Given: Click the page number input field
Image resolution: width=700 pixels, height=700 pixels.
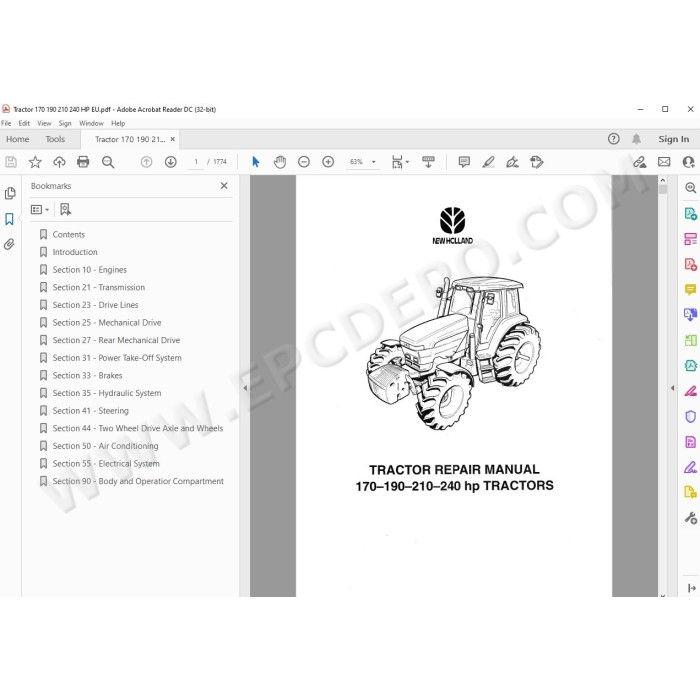Looking at the screenshot, I should coord(196,162).
